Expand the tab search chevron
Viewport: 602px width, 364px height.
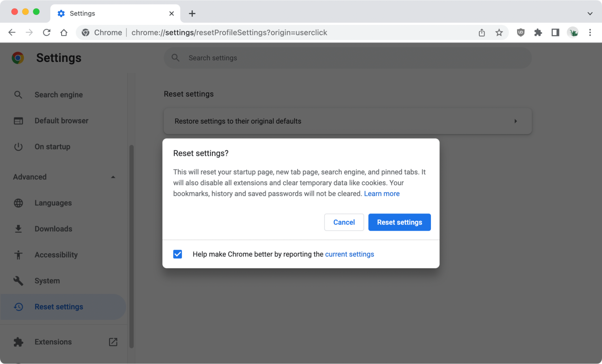pos(590,14)
